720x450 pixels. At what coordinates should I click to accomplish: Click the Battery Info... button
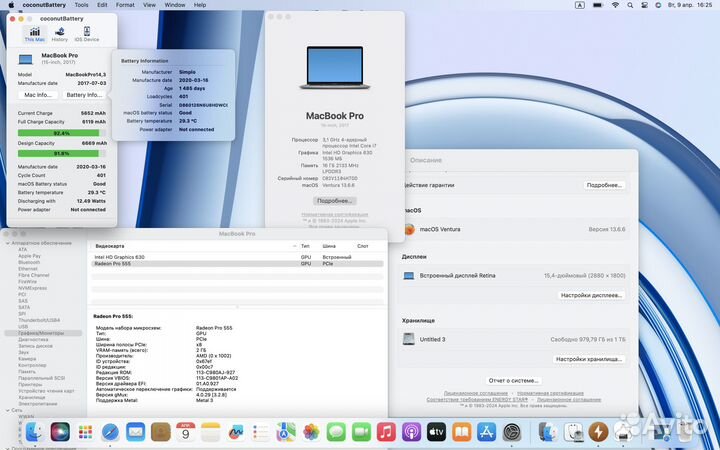84,95
